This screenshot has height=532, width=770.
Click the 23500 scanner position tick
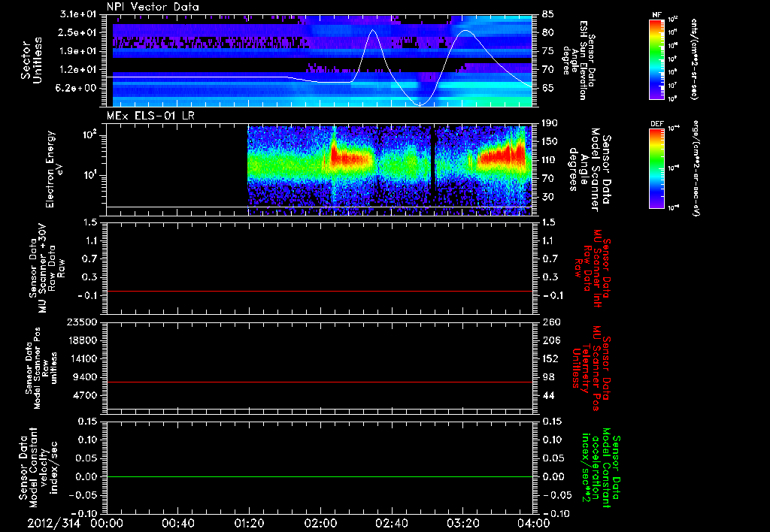(x=82, y=322)
